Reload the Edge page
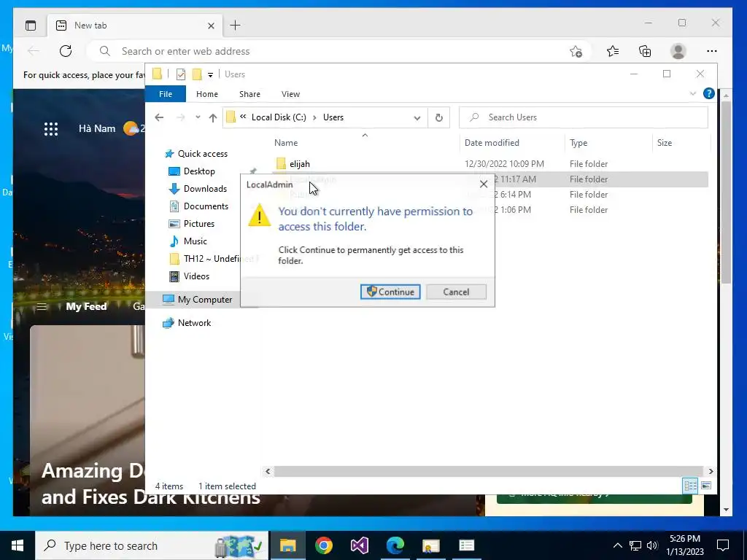 66,51
